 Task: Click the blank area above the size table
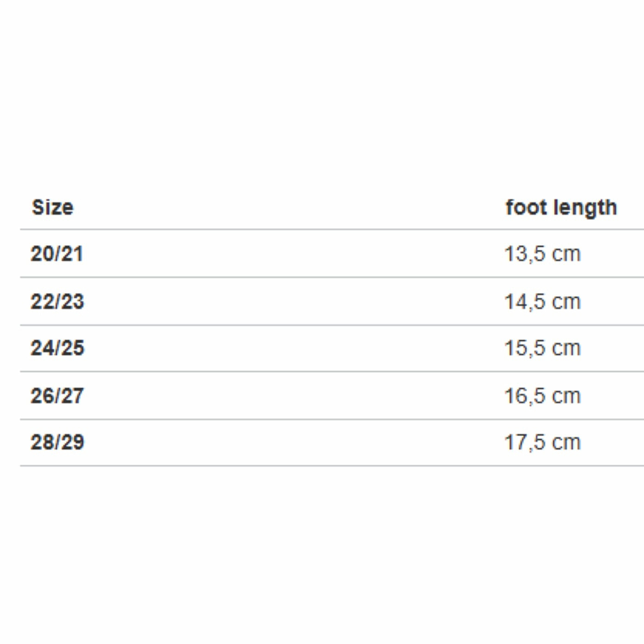(x=322, y=92)
